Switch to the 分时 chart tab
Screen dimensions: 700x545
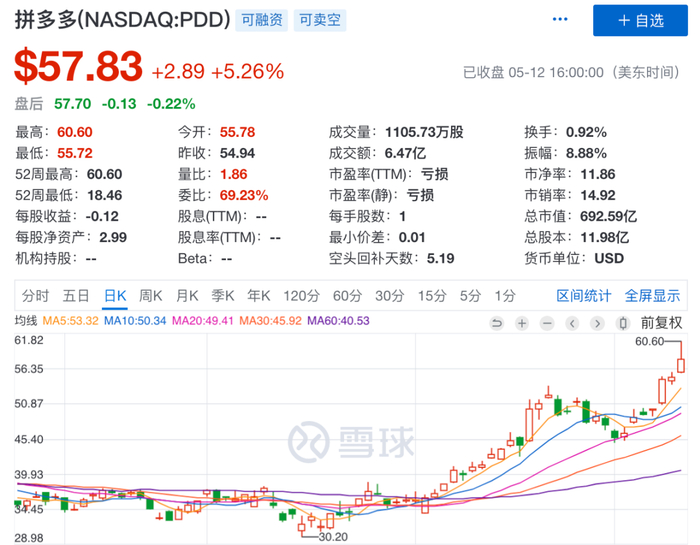pyautogui.click(x=35, y=295)
